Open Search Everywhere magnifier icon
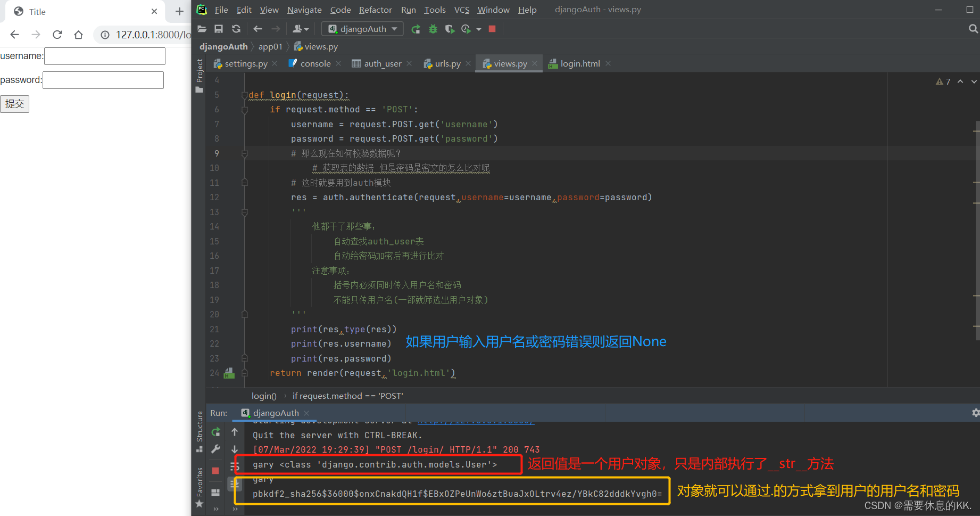Viewport: 980px width, 516px height. (x=973, y=29)
